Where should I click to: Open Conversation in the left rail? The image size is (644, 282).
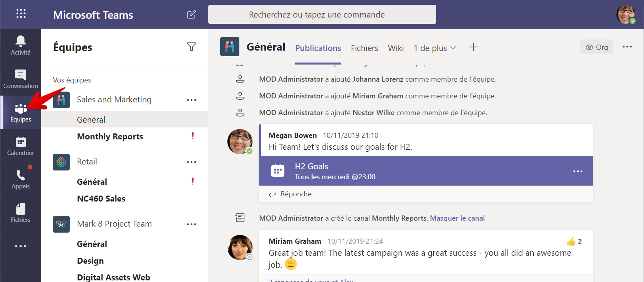point(21,79)
